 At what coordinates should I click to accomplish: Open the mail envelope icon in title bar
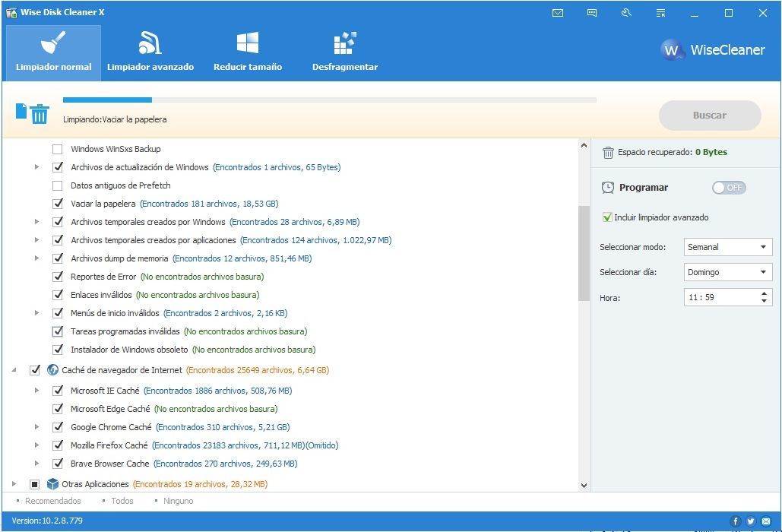558,13
